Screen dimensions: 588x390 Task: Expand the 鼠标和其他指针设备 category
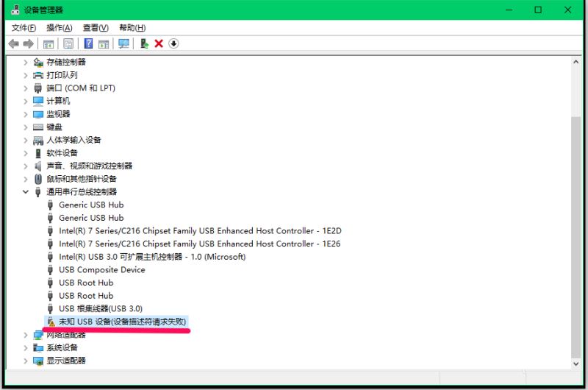pyautogui.click(x=26, y=179)
